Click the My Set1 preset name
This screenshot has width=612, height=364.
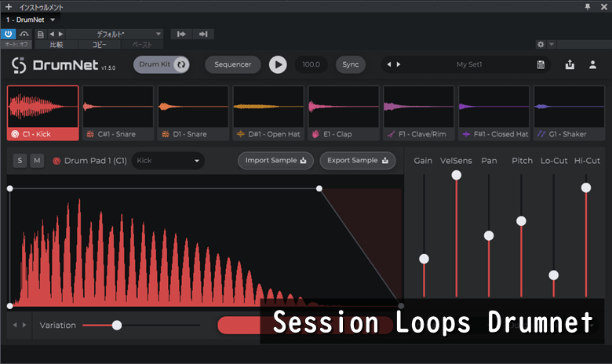[469, 64]
